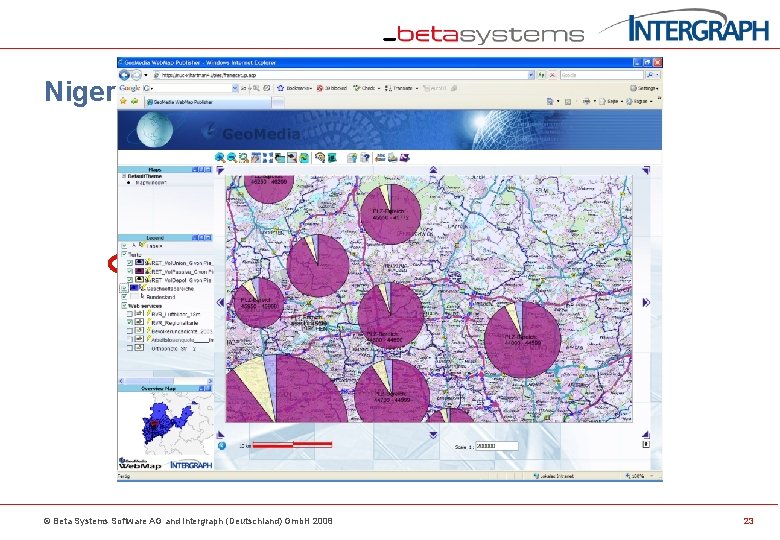Click the Zoom In magnifier tool
The width and height of the screenshot is (780, 540).
[x=219, y=158]
